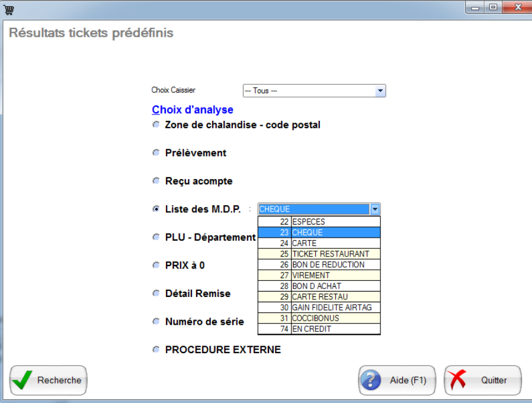The width and height of the screenshot is (532, 403).
Task: Click the green checkmark Recherche icon
Action: 23,380
